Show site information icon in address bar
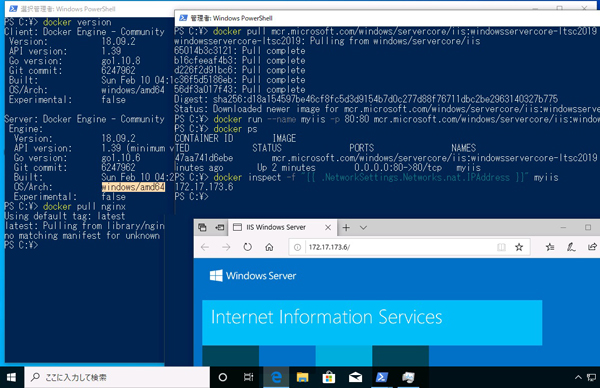This screenshot has height=388, width=600. pos(297,247)
